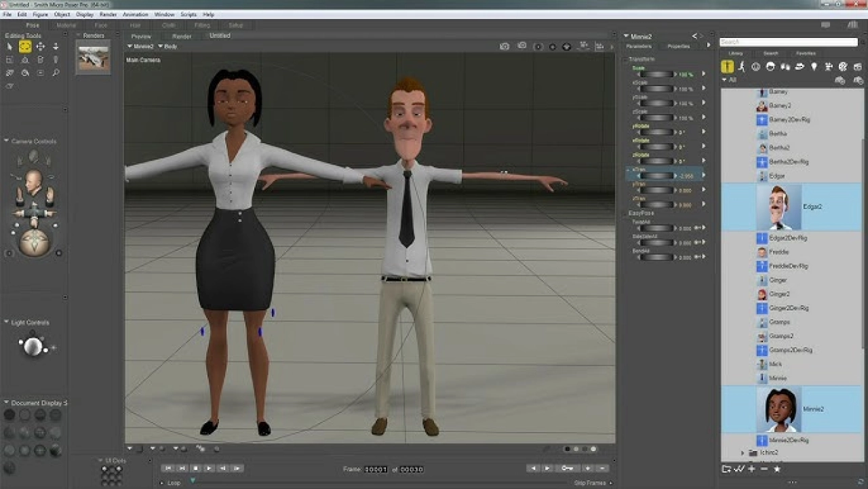
Task: Click the plus icon below library list
Action: pyautogui.click(x=751, y=469)
